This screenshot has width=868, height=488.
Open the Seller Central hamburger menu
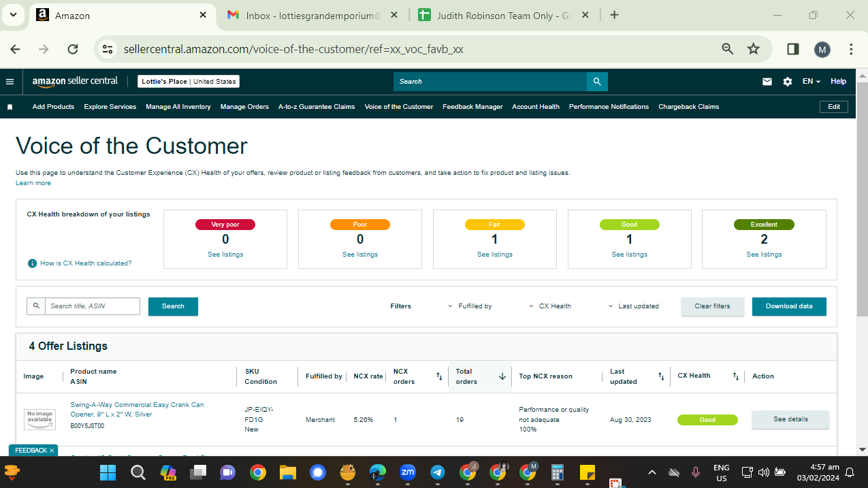click(x=10, y=82)
